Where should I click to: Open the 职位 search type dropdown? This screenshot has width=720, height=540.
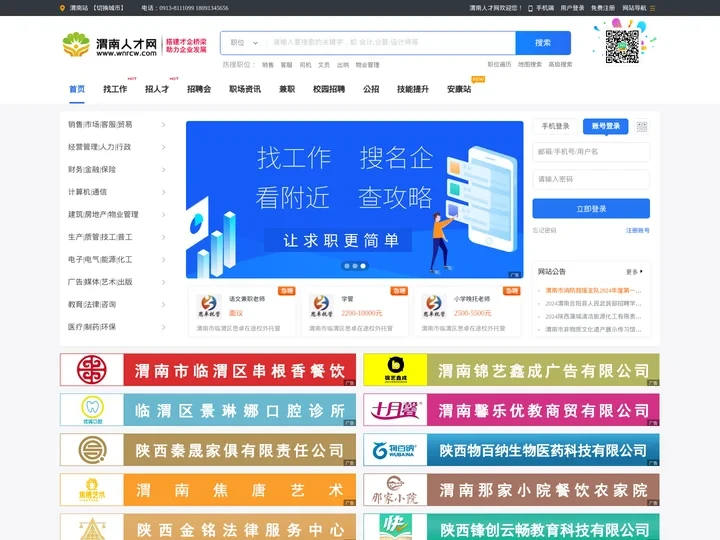coord(244,43)
